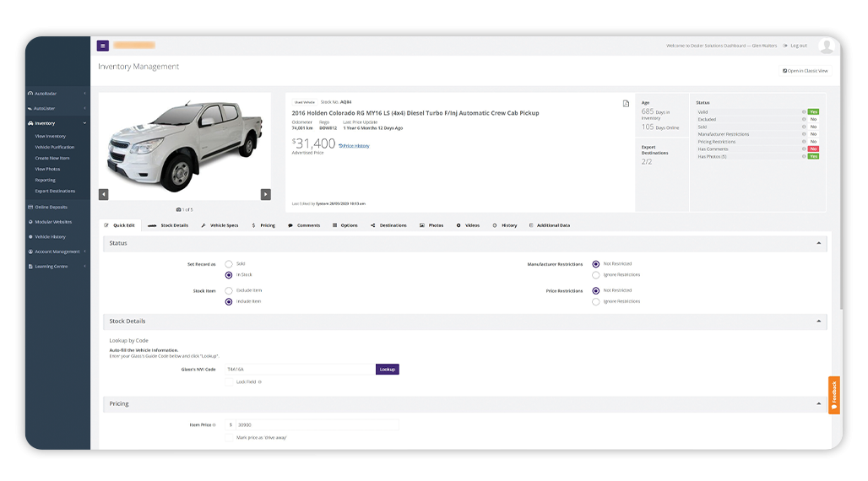The height and width of the screenshot is (481, 868).
Task: Click the Item Price input field
Action: [x=317, y=425]
